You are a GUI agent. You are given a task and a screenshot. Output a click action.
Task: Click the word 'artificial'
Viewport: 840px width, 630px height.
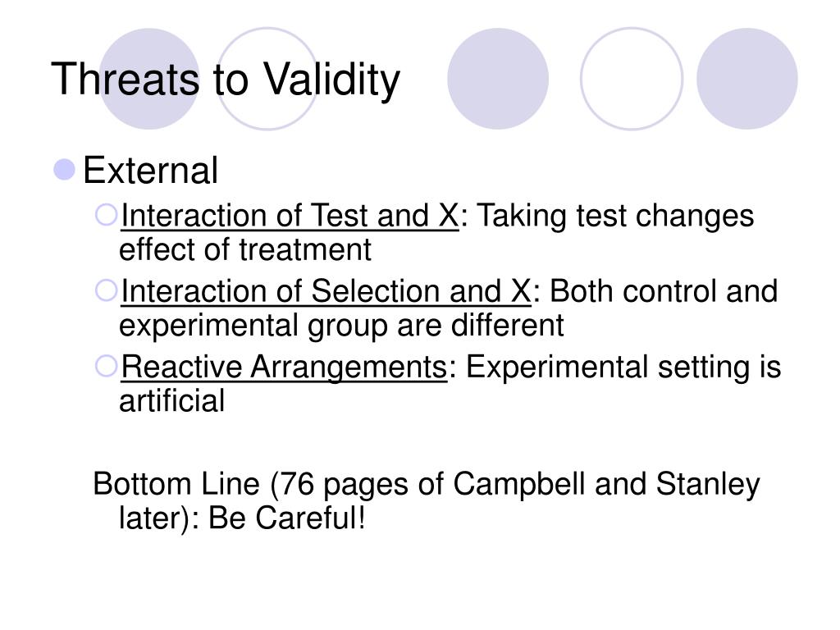pos(172,401)
